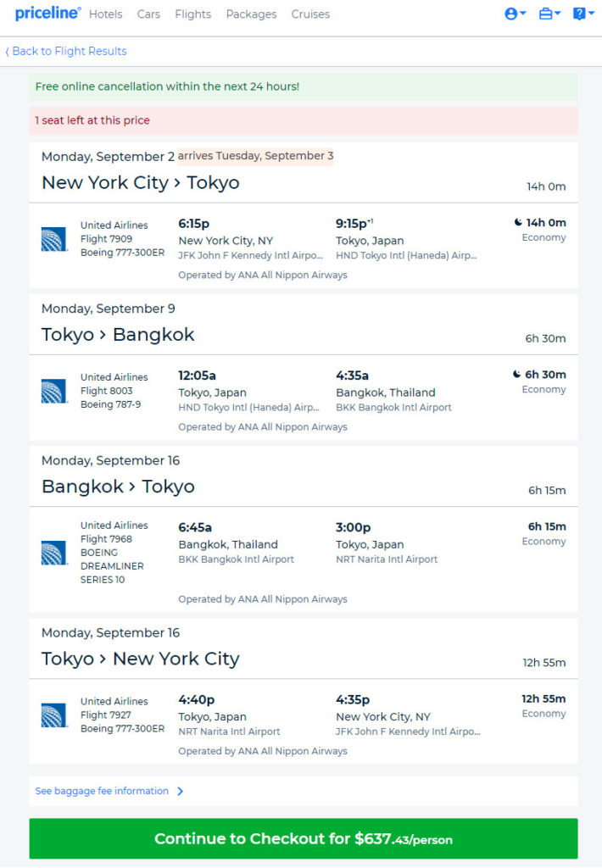Click BKK Bangkok Intl Airport under 4:35a

click(393, 408)
